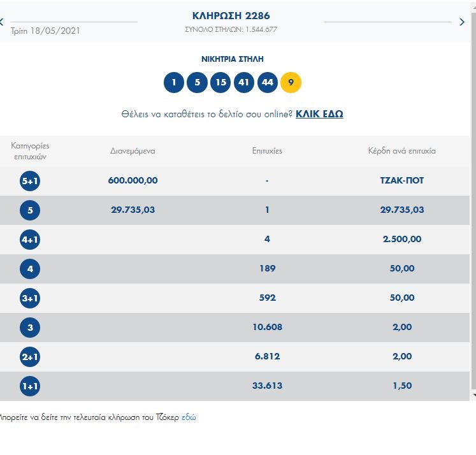Select the 4+1 category badge

[x=30, y=240]
